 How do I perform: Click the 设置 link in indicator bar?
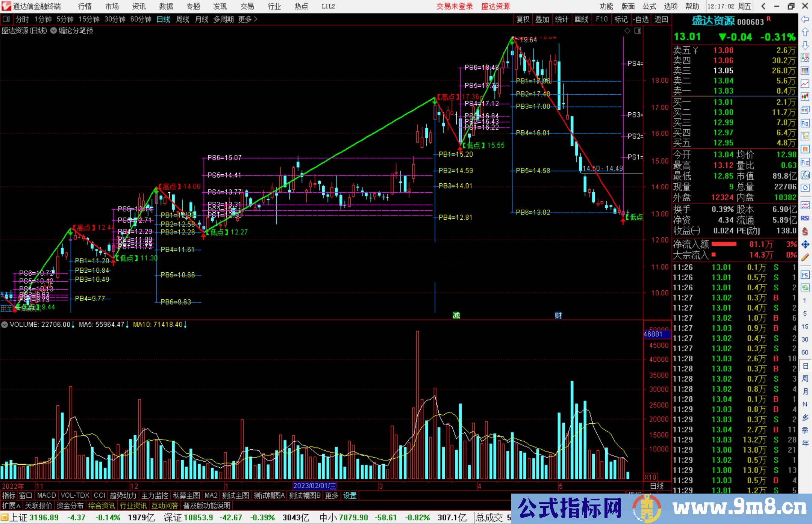[350, 495]
